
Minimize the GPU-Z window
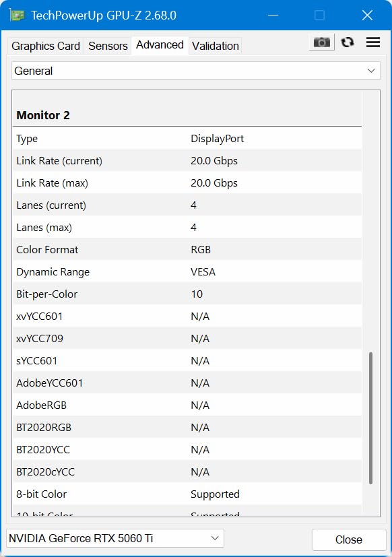[x=273, y=15]
